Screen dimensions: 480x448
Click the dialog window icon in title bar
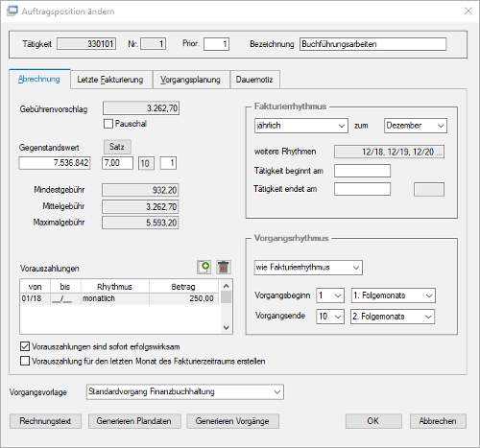[x=12, y=11]
